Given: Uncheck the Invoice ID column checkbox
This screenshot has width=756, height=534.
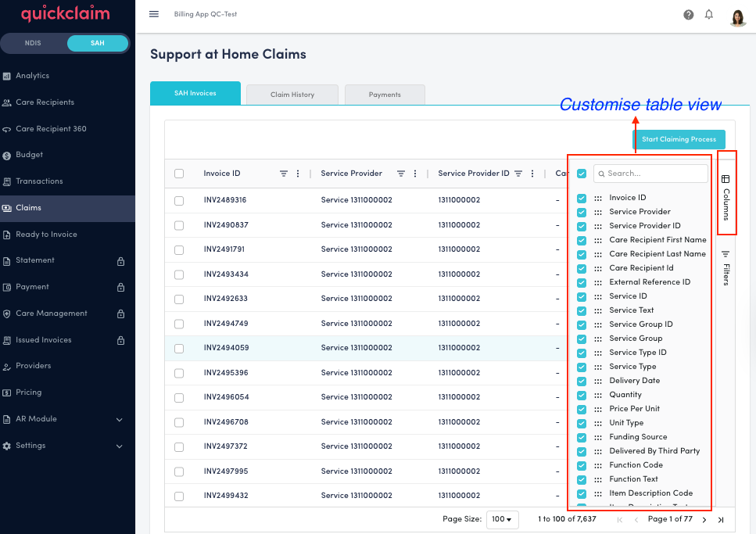Looking at the screenshot, I should tap(582, 199).
